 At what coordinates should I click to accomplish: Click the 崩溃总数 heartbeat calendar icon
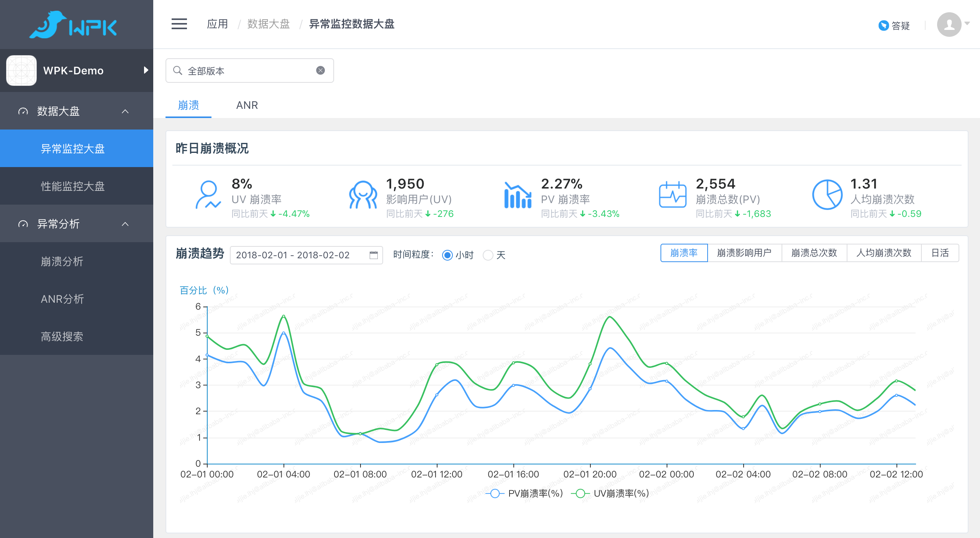tap(672, 195)
